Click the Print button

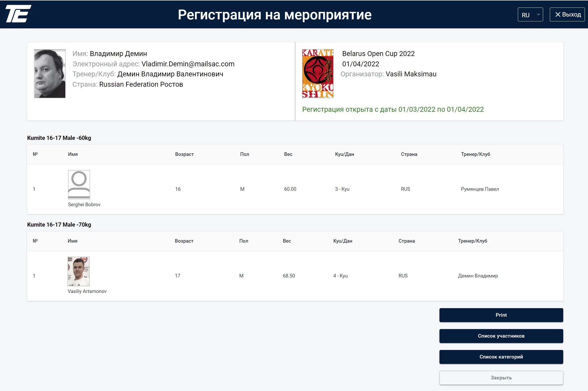tap(501, 315)
